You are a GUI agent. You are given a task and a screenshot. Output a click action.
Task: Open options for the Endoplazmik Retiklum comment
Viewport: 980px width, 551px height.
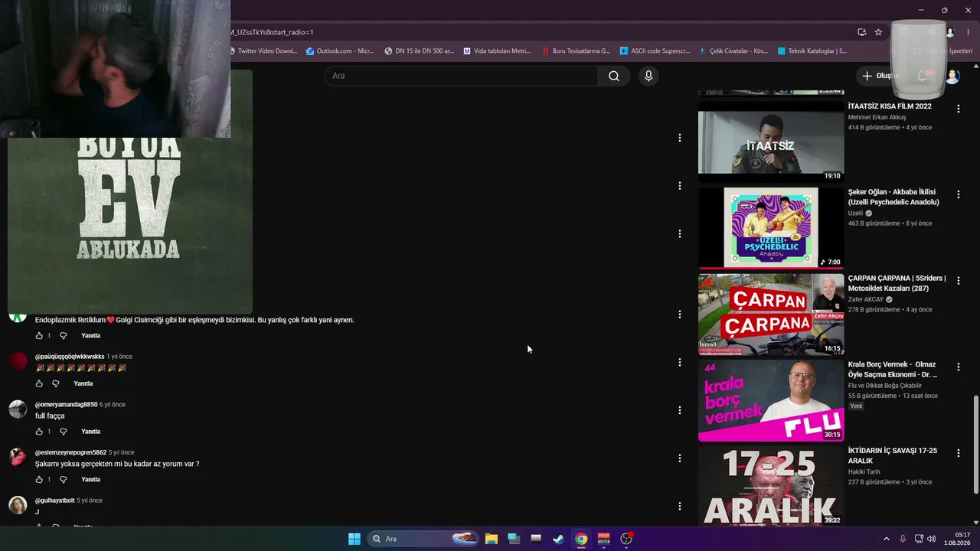point(679,314)
